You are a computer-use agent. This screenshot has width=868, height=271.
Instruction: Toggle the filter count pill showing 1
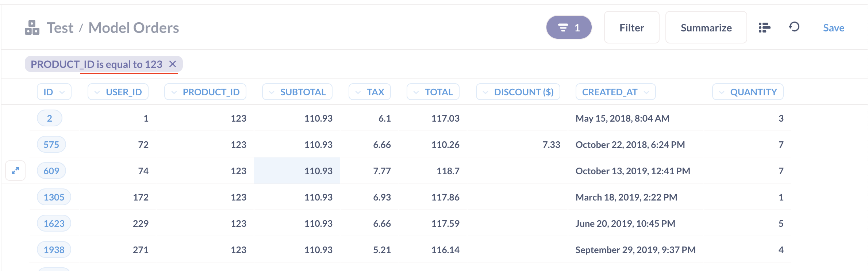569,27
